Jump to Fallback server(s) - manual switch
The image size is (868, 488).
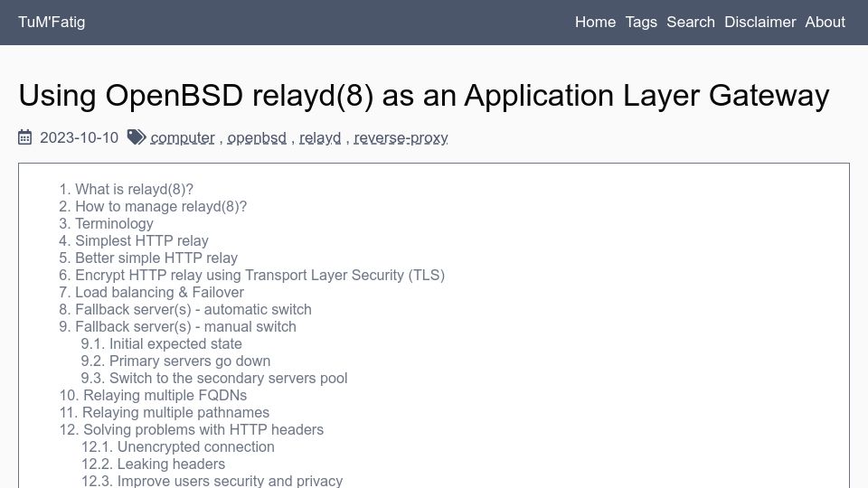(185, 326)
